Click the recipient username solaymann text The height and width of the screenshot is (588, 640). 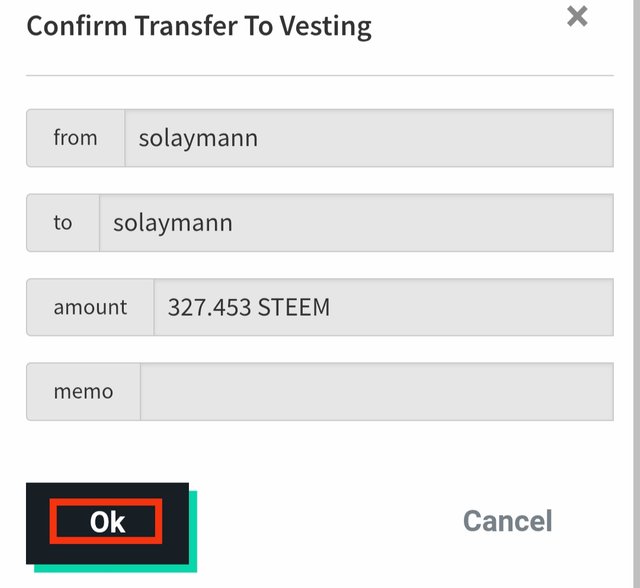(173, 223)
